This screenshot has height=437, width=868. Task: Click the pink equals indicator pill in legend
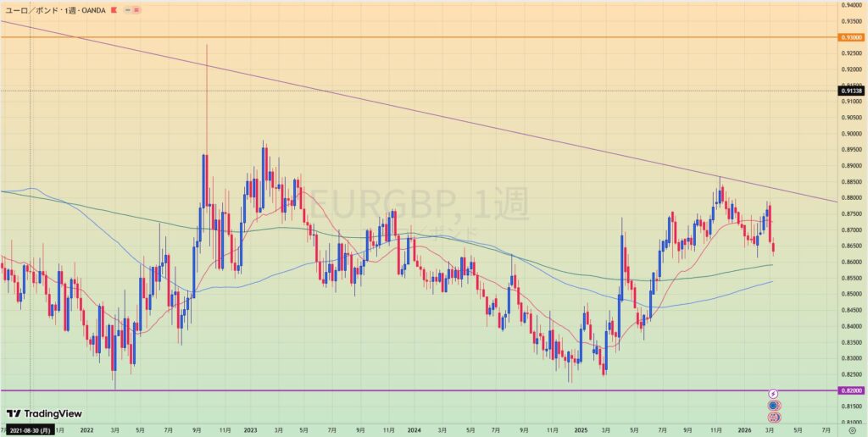coord(137,8)
